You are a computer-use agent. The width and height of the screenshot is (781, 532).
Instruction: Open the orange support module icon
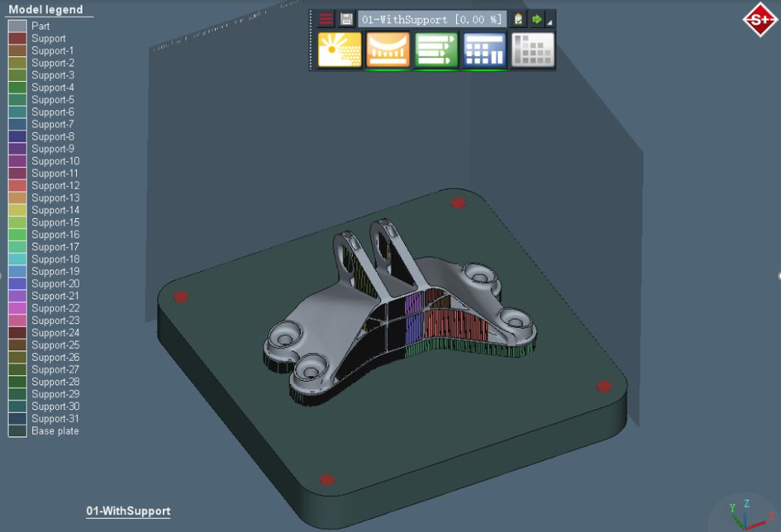(388, 50)
